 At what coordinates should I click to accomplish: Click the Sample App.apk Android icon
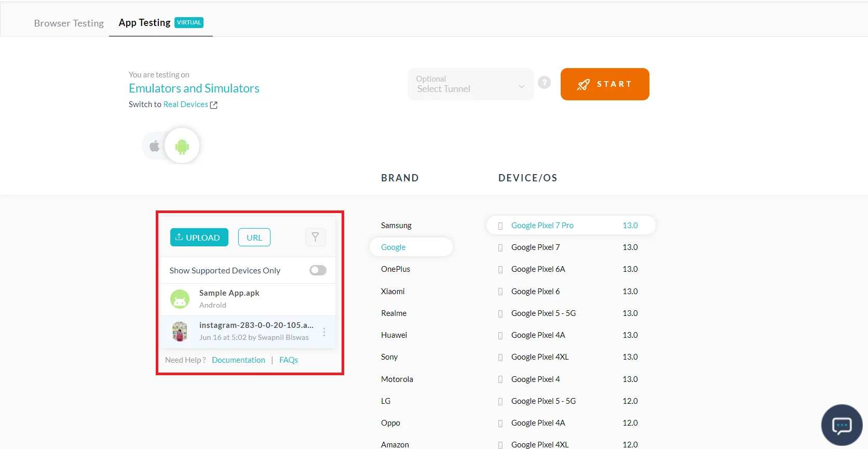click(x=180, y=299)
